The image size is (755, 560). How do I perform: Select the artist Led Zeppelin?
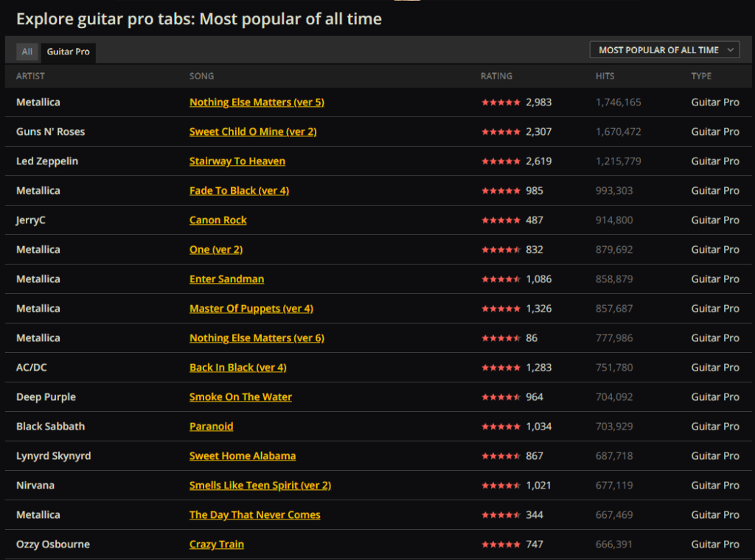tap(47, 161)
